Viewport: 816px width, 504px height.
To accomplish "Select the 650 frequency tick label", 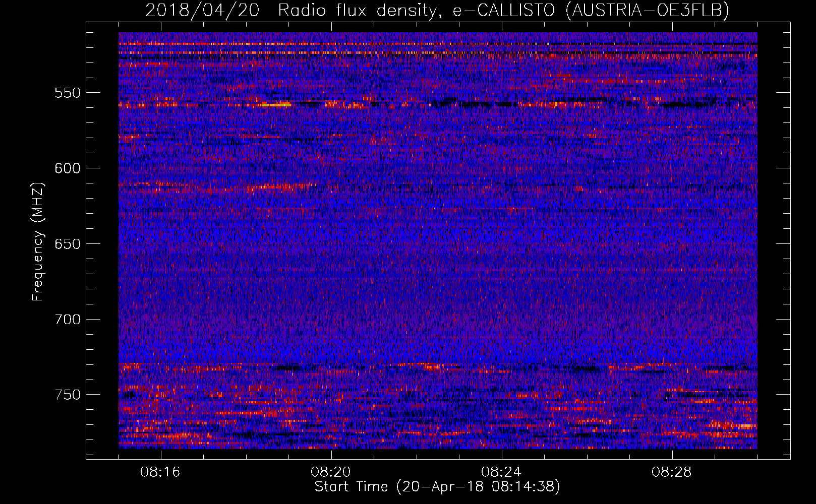I will (x=68, y=244).
